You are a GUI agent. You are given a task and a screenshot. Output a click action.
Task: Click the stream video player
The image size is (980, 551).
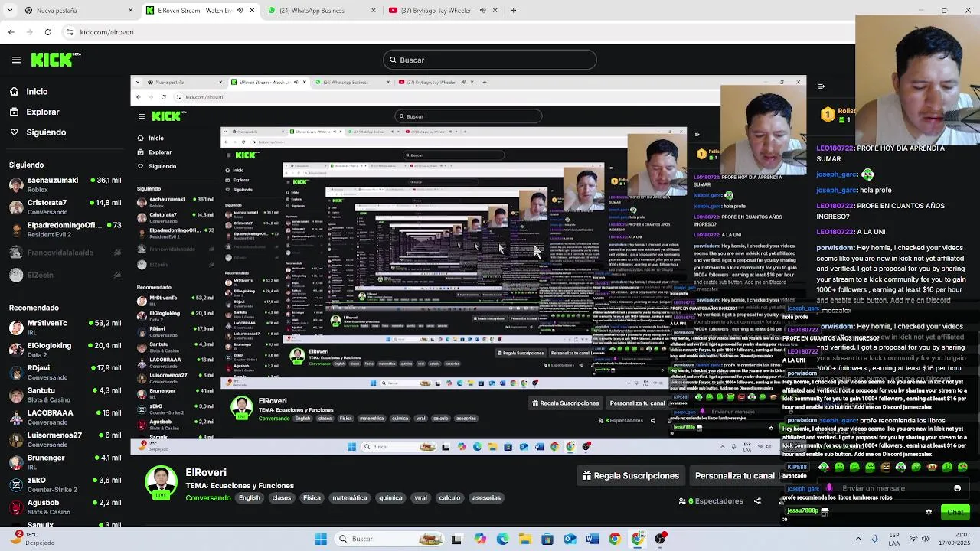467,264
